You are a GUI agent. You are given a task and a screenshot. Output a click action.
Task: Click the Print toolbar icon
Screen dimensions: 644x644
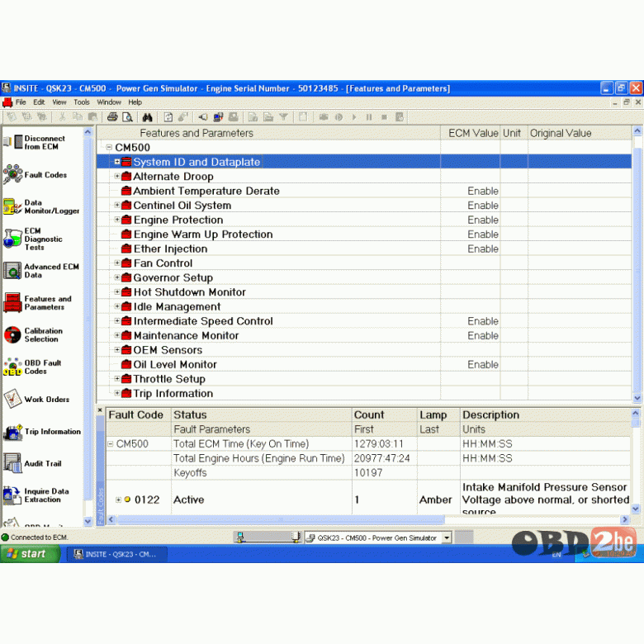coord(112,117)
